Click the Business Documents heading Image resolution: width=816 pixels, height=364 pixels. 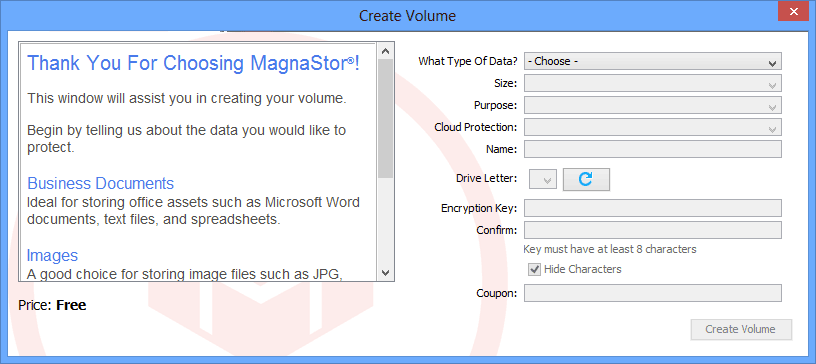(100, 183)
